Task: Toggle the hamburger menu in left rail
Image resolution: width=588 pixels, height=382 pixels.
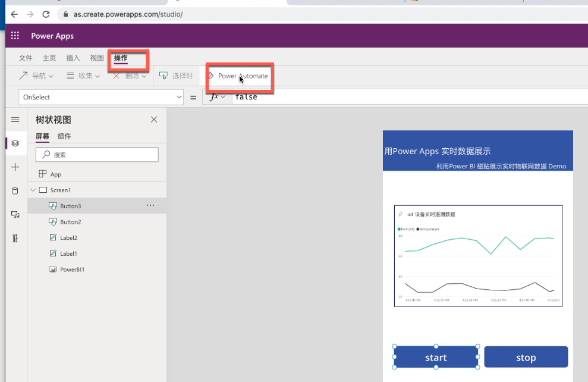Action: (x=15, y=120)
